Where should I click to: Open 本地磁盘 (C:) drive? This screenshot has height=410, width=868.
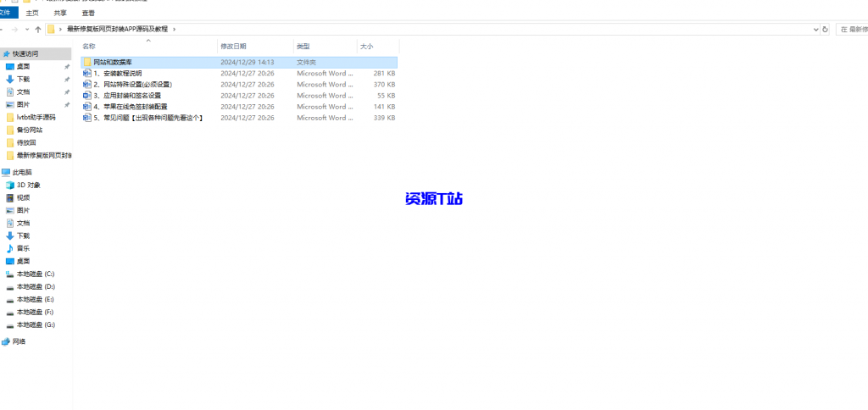(35, 274)
